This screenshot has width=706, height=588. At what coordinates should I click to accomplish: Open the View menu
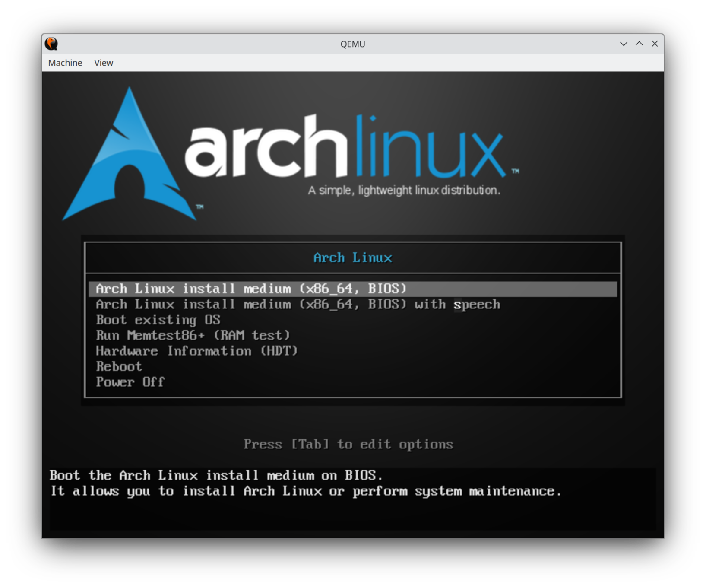pyautogui.click(x=103, y=62)
